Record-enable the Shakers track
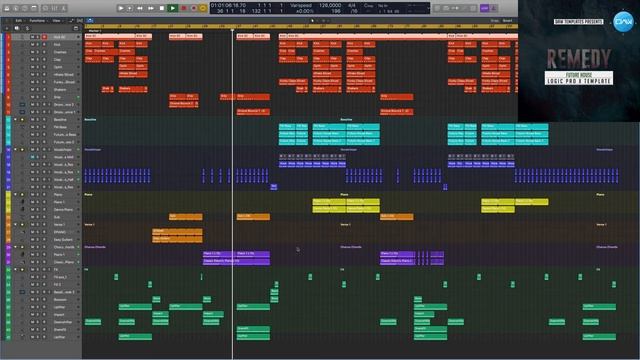Image resolution: width=640 pixels, height=360 pixels. (44, 90)
